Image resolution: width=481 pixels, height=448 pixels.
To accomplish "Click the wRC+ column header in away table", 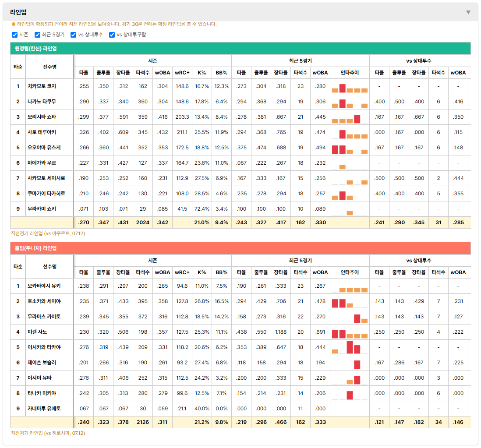I will 182,73.
